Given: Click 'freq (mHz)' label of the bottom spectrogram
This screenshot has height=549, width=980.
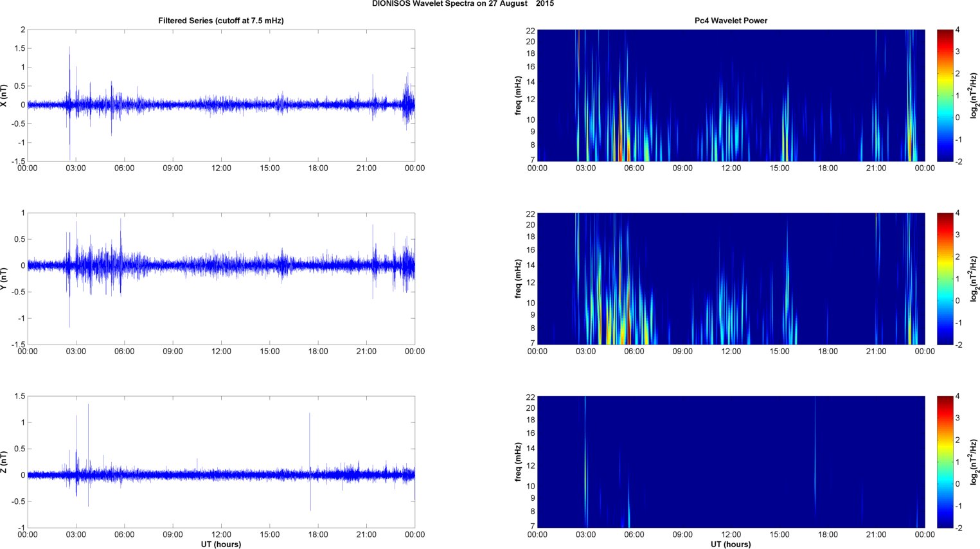Looking at the screenshot, I should [518, 462].
